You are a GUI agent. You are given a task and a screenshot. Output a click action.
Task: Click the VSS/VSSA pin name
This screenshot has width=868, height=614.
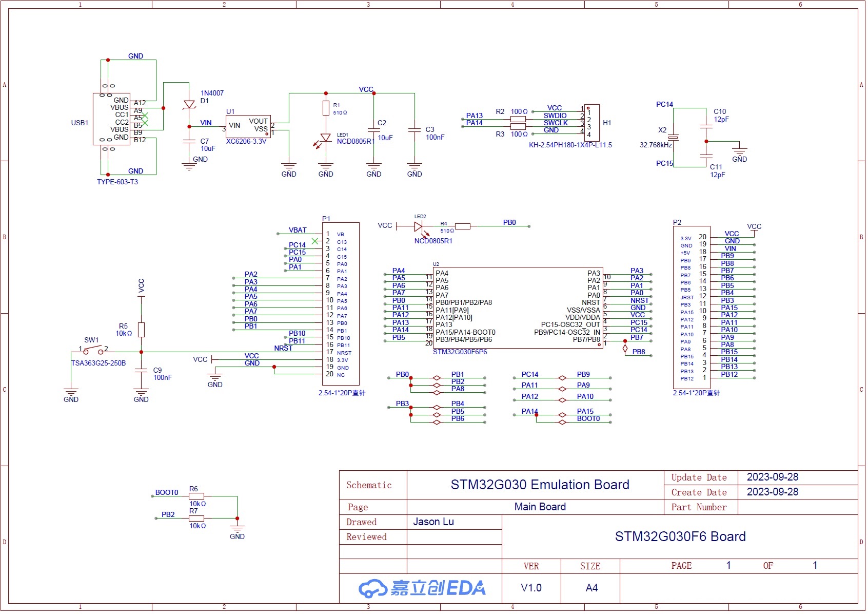pos(583,311)
